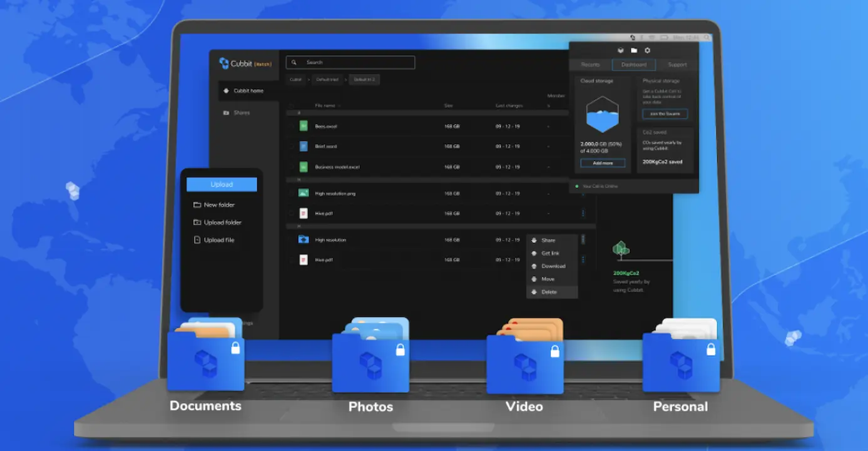Click the Upload file option
This screenshot has width=868, height=451.
[214, 240]
